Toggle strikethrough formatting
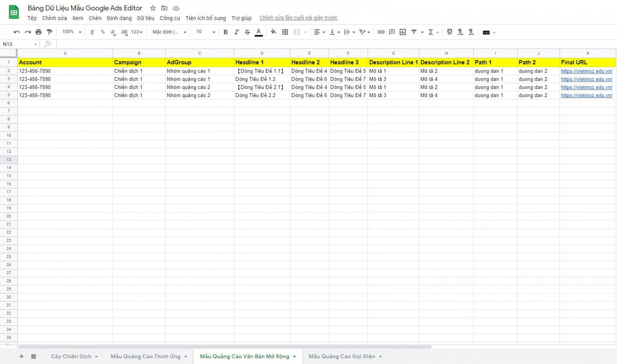The height and width of the screenshot is (364, 617). coord(247,32)
